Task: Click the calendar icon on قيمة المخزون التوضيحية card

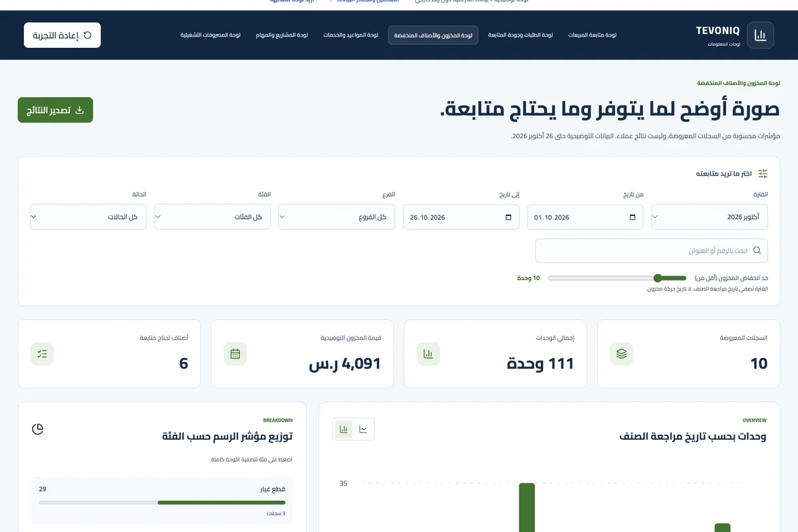Action: pyautogui.click(x=235, y=354)
